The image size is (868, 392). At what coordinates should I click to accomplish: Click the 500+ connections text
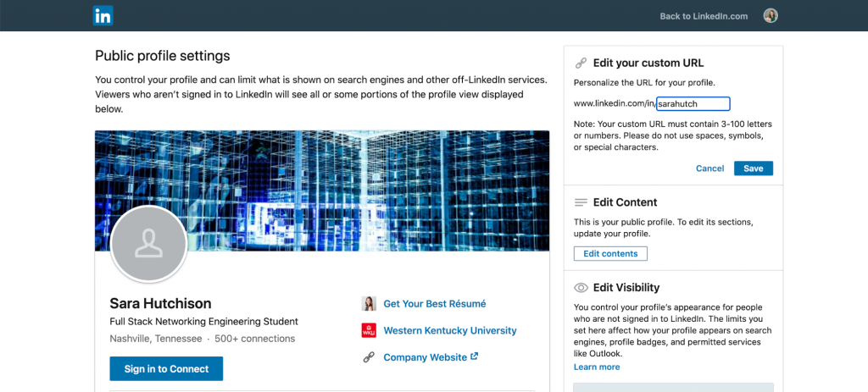(x=254, y=339)
